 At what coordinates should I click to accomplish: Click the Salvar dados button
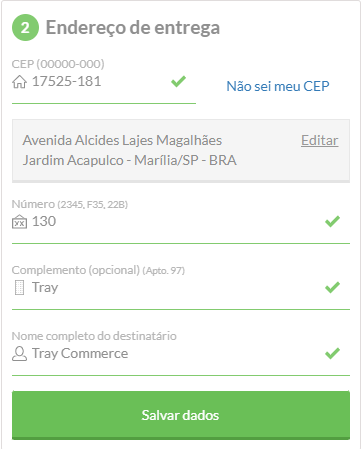pyautogui.click(x=181, y=415)
